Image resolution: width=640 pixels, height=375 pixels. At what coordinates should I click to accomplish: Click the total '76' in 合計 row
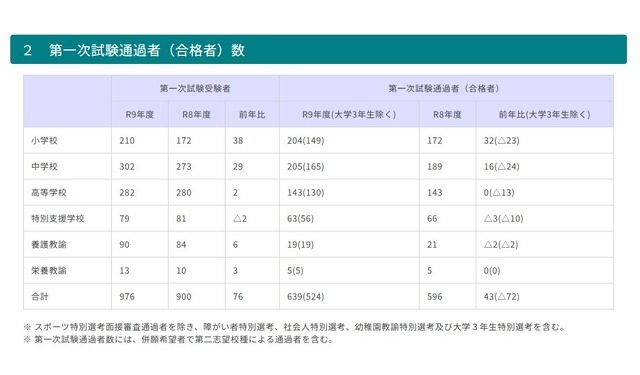pos(238,297)
